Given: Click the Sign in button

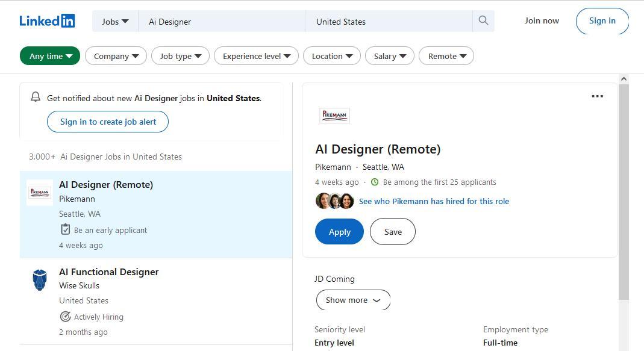Looking at the screenshot, I should (602, 20).
